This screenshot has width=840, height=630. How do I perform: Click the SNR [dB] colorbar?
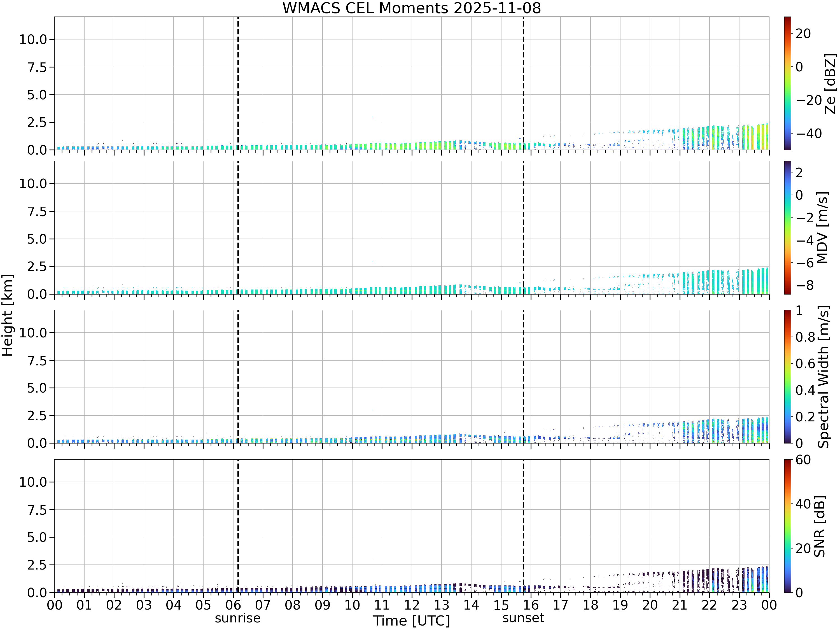click(788, 526)
